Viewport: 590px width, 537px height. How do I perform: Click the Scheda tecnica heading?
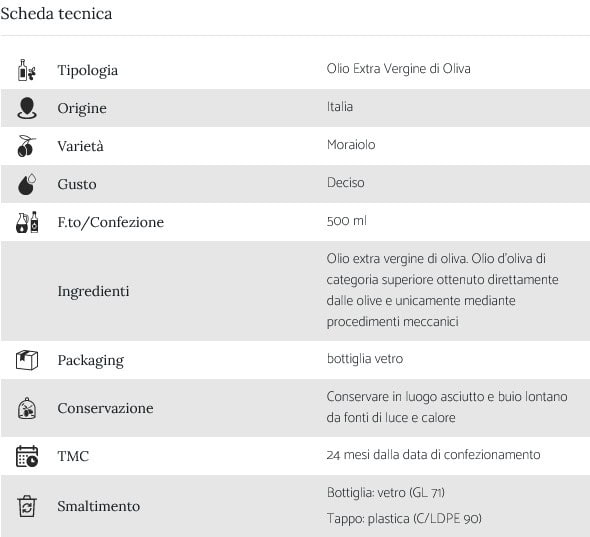tap(56, 14)
